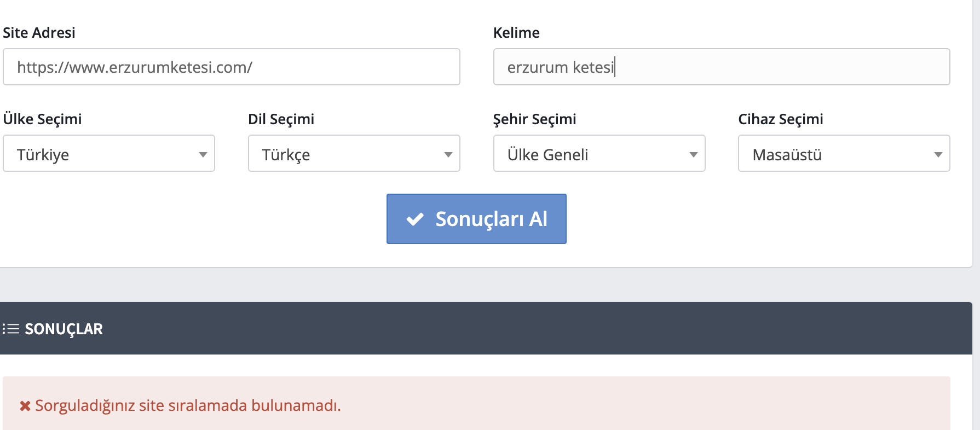
Task: Focus the Site Adresi input field
Action: coord(231,67)
